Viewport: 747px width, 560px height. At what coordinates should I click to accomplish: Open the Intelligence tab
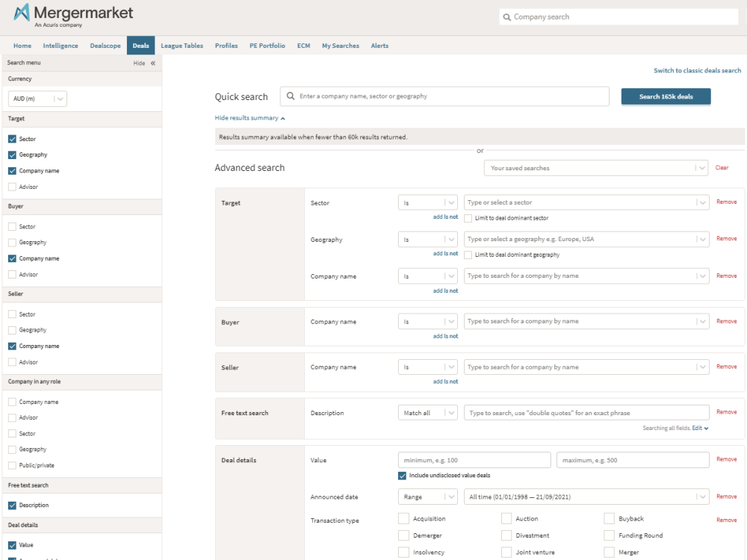[x=61, y=46]
